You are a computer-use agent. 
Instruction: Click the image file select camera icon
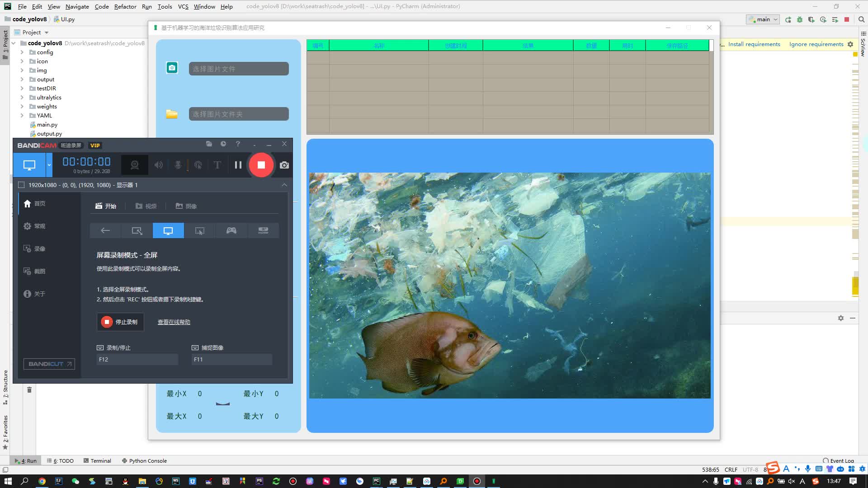(x=172, y=68)
